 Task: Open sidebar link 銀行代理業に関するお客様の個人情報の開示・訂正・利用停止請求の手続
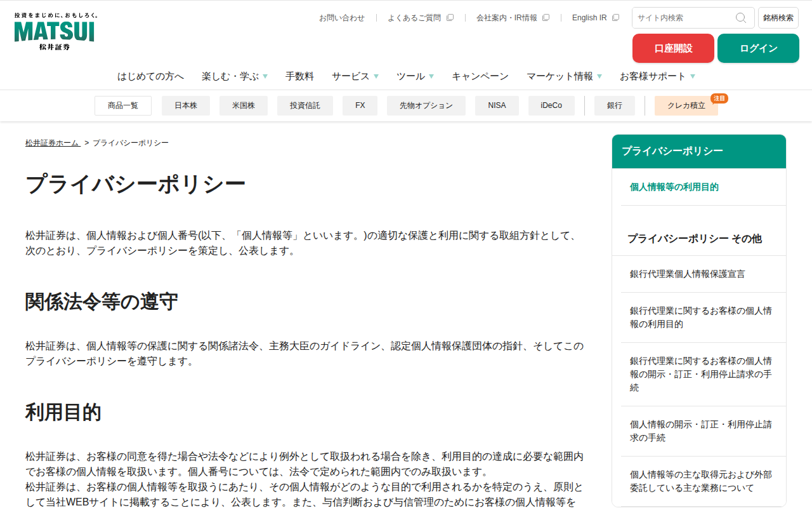tap(700, 374)
